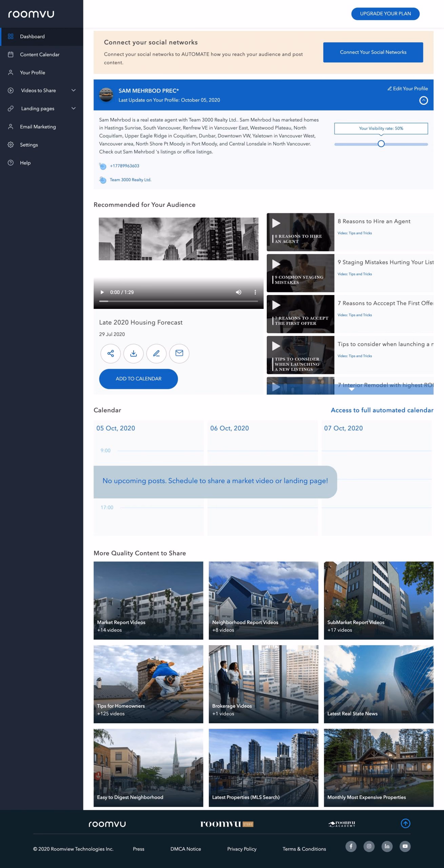Click UPGRADE YOUR PLAN button
The width and height of the screenshot is (444, 868).
(x=385, y=14)
